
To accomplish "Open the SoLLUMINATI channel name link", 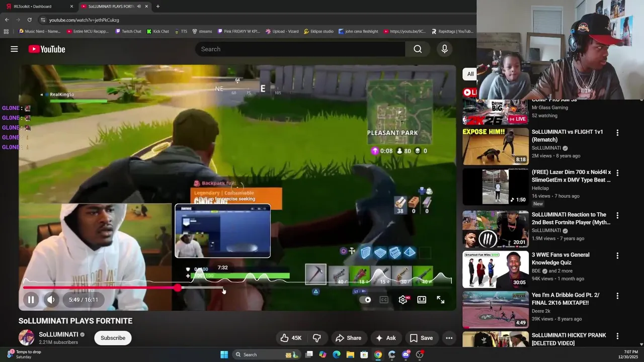I will tap(58, 334).
